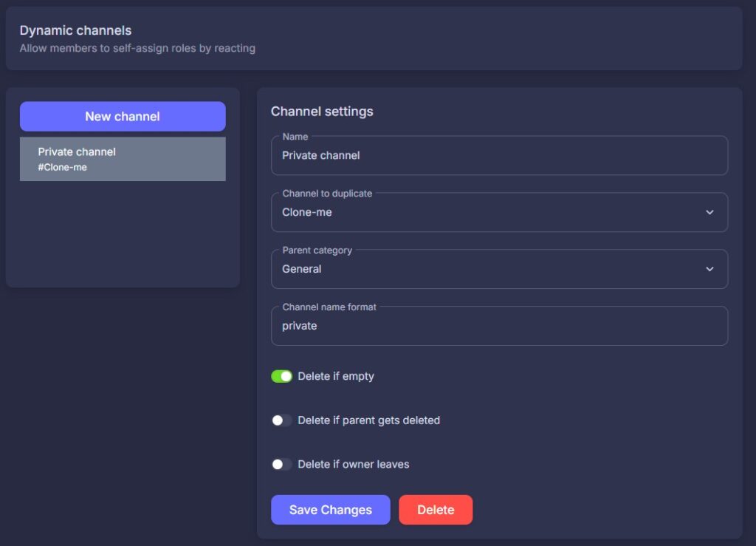Click the "Delete if owner leaves" label
Image resolution: width=756 pixels, height=546 pixels.
(x=353, y=465)
